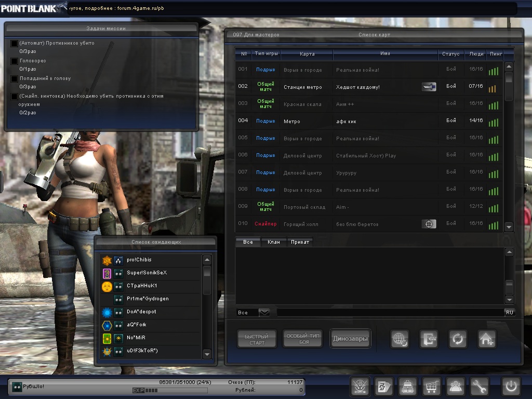
Task: Switch to the 'Приват' chat tab
Action: pyautogui.click(x=300, y=242)
